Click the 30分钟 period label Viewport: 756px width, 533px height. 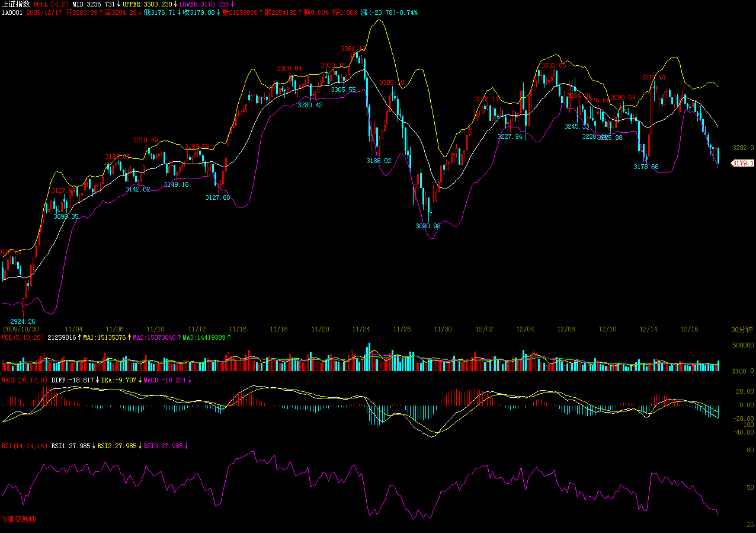click(x=742, y=329)
